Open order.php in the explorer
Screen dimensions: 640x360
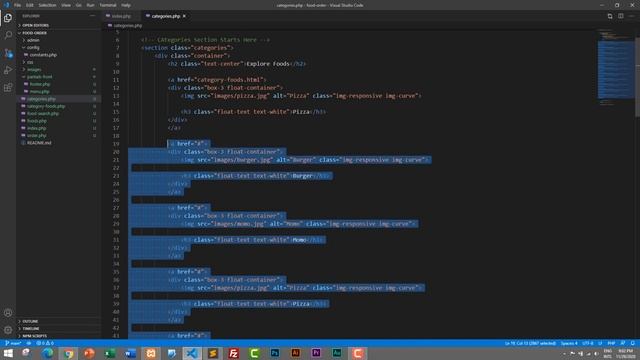coord(37,136)
